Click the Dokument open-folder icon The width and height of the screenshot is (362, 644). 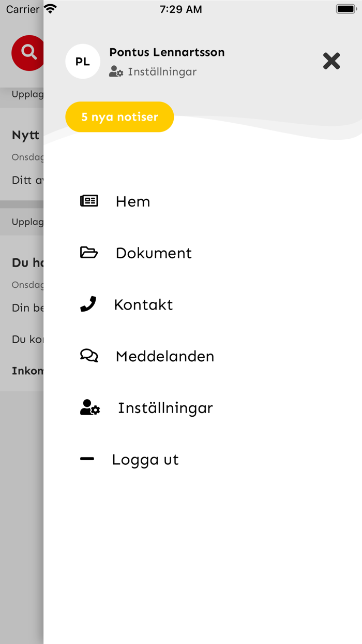pos(89,253)
